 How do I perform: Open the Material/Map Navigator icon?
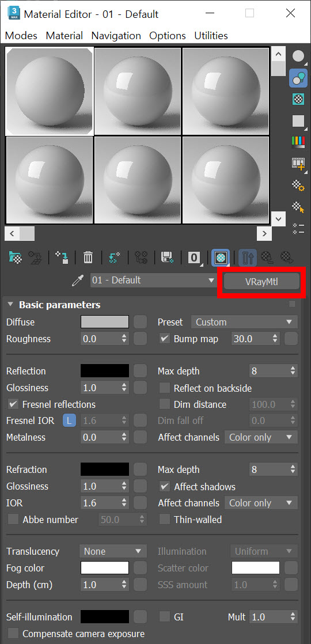298,228
